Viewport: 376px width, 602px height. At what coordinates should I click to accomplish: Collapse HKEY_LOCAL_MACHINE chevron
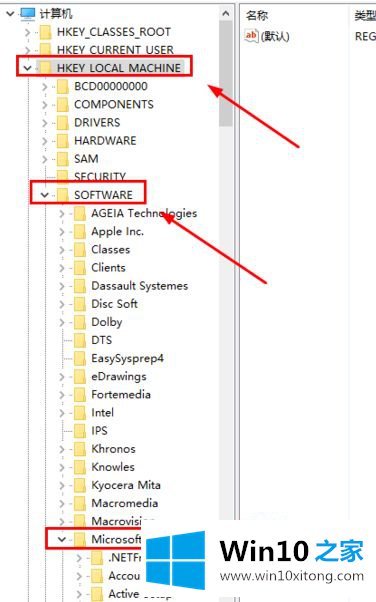[x=27, y=68]
